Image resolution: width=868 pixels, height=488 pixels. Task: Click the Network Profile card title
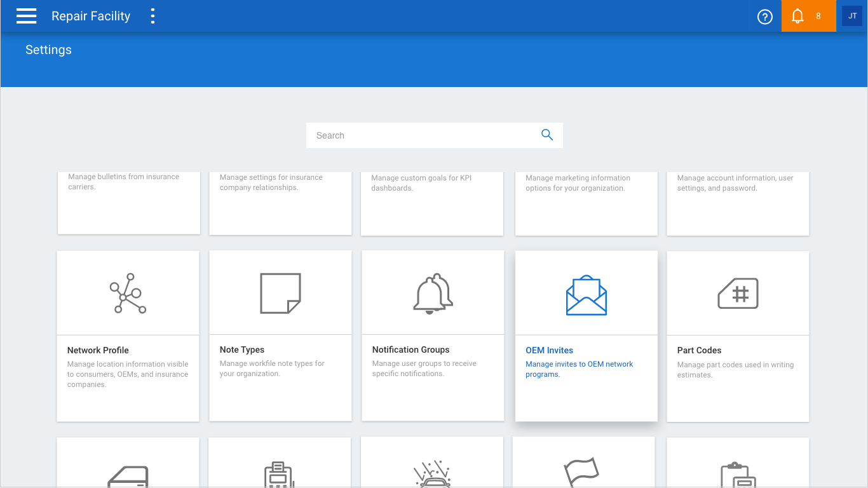pos(98,350)
